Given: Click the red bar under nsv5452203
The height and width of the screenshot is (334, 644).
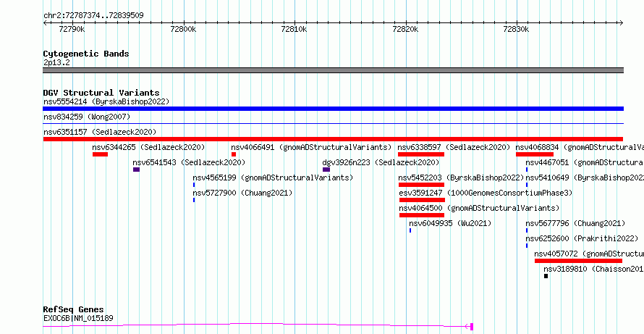Looking at the screenshot, I should tap(422, 185).
